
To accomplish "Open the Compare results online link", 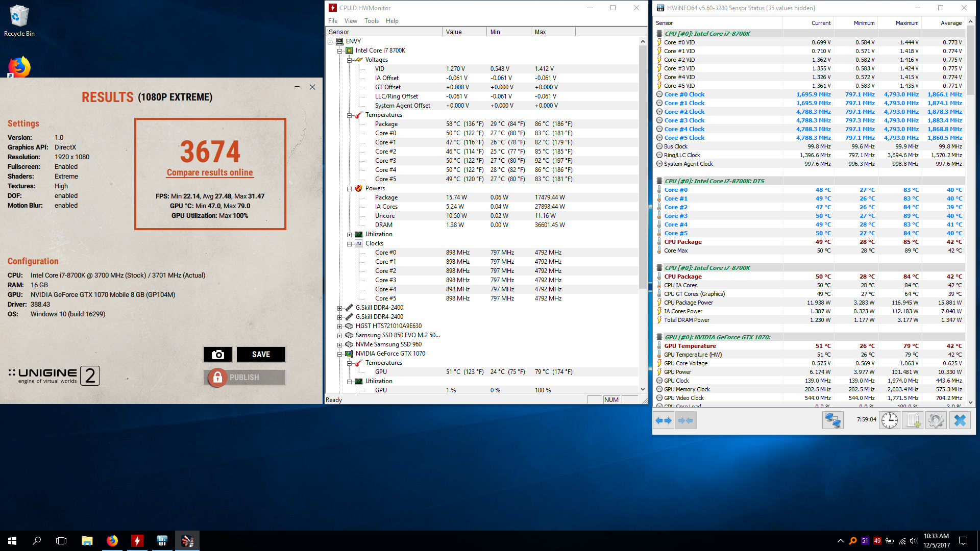I will [x=210, y=172].
